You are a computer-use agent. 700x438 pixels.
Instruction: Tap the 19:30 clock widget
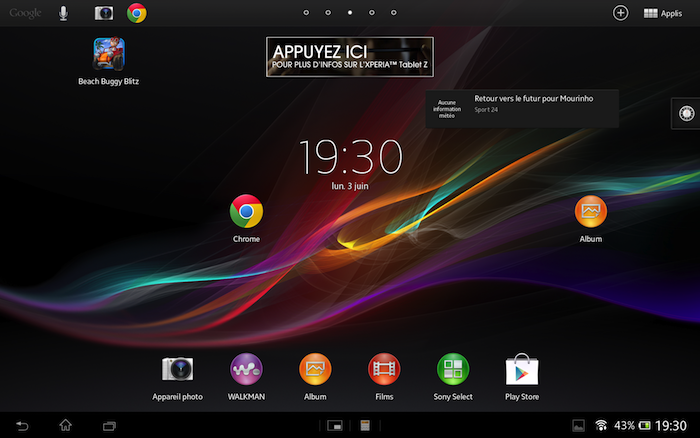click(351, 158)
